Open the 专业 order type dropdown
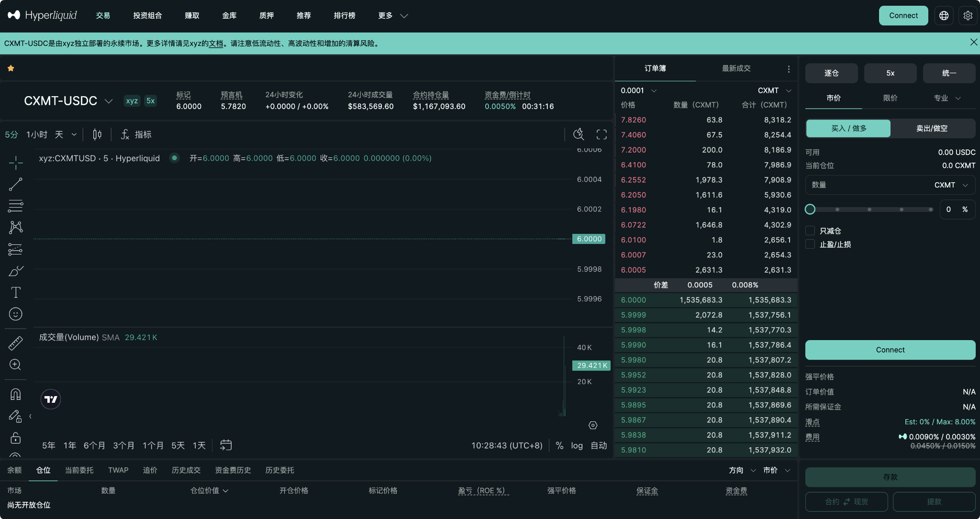980x519 pixels. [947, 98]
